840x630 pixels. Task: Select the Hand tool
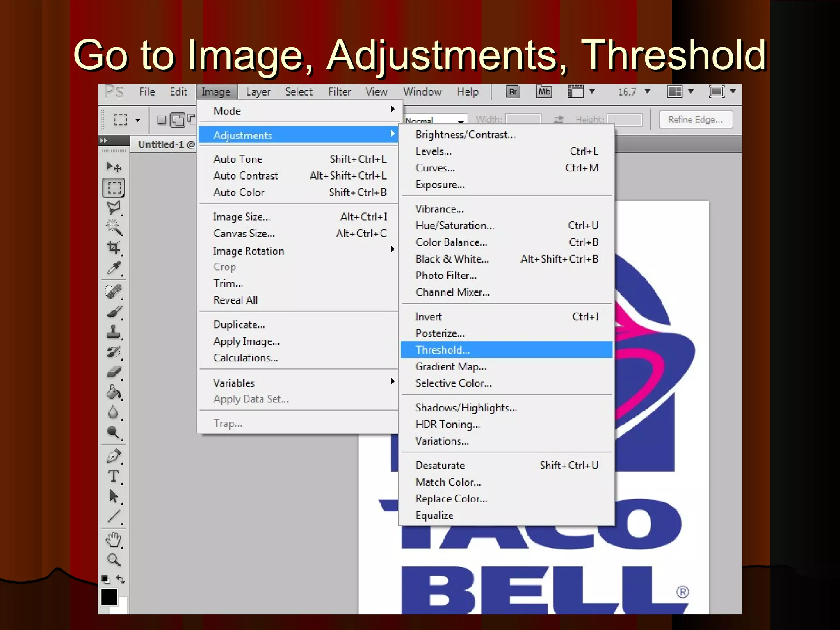(114, 540)
